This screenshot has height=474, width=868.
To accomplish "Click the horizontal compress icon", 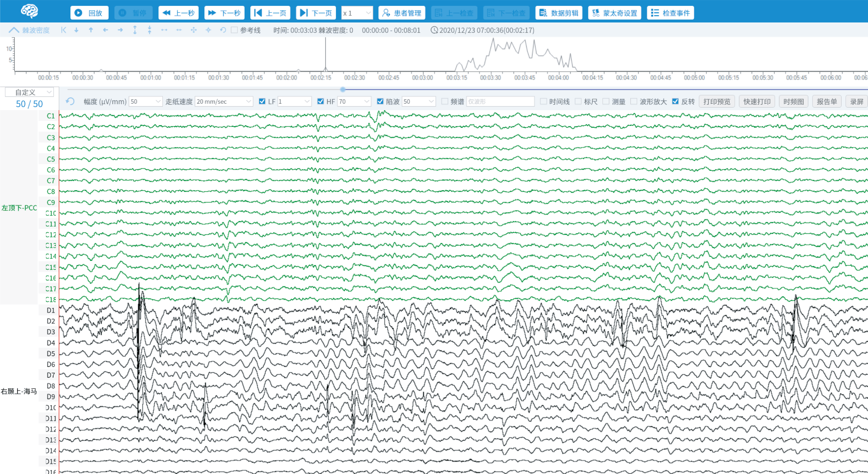I will point(179,30).
